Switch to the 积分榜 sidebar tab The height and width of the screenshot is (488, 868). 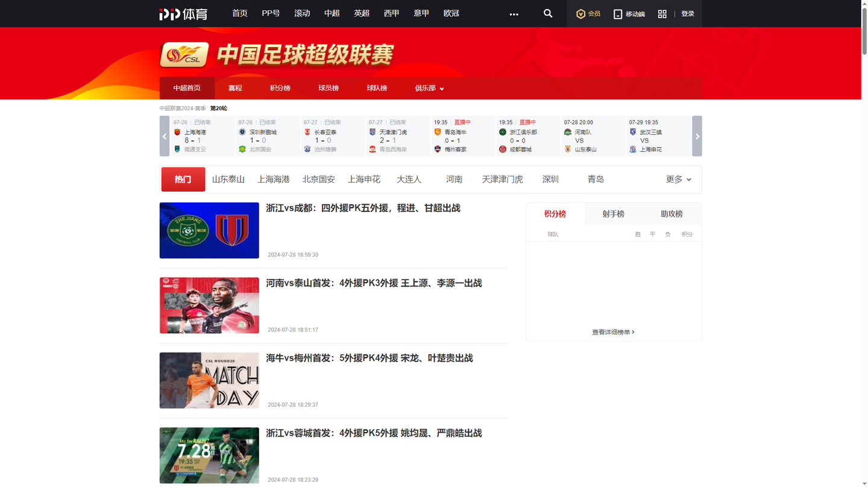click(555, 214)
